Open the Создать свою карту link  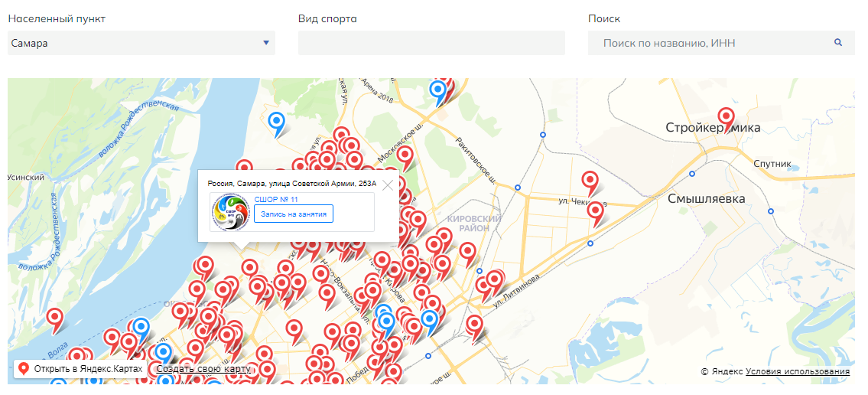(x=203, y=369)
